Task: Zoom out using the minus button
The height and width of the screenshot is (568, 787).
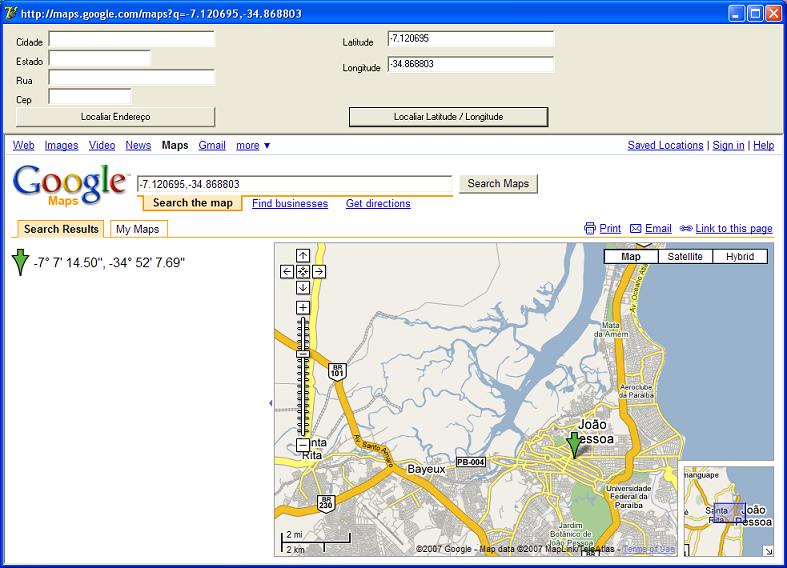Action: 303,444
